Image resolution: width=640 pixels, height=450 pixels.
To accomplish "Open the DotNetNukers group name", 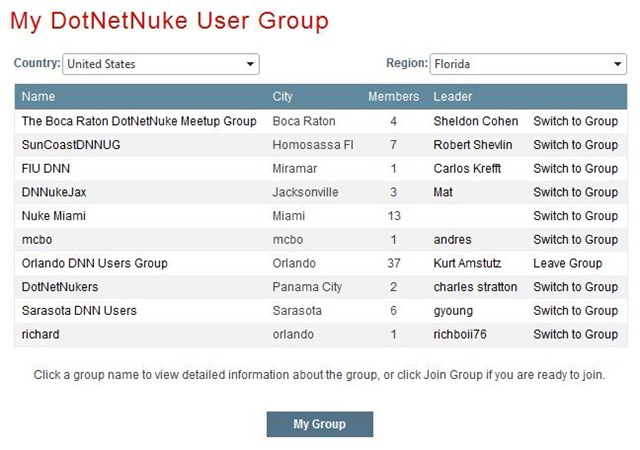I will 60,287.
